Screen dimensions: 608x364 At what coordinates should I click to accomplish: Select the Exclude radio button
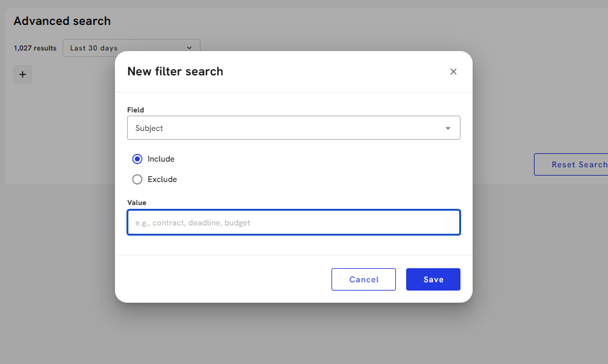pyautogui.click(x=137, y=179)
